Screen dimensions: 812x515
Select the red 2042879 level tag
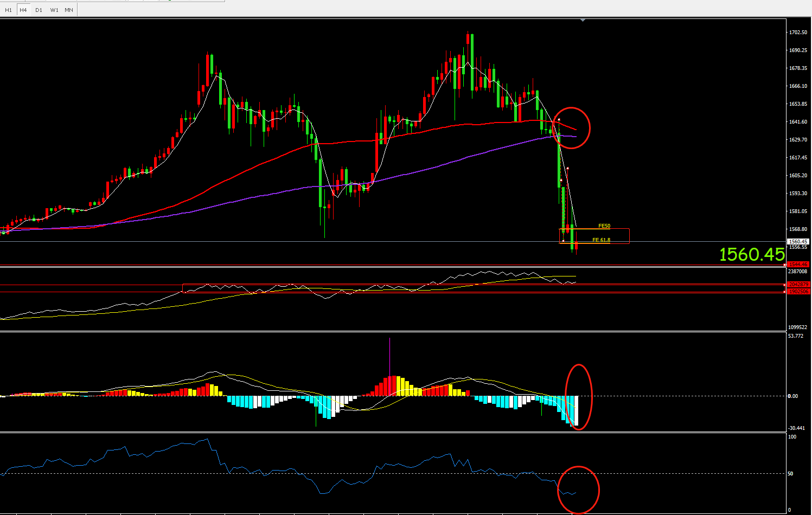pos(798,285)
